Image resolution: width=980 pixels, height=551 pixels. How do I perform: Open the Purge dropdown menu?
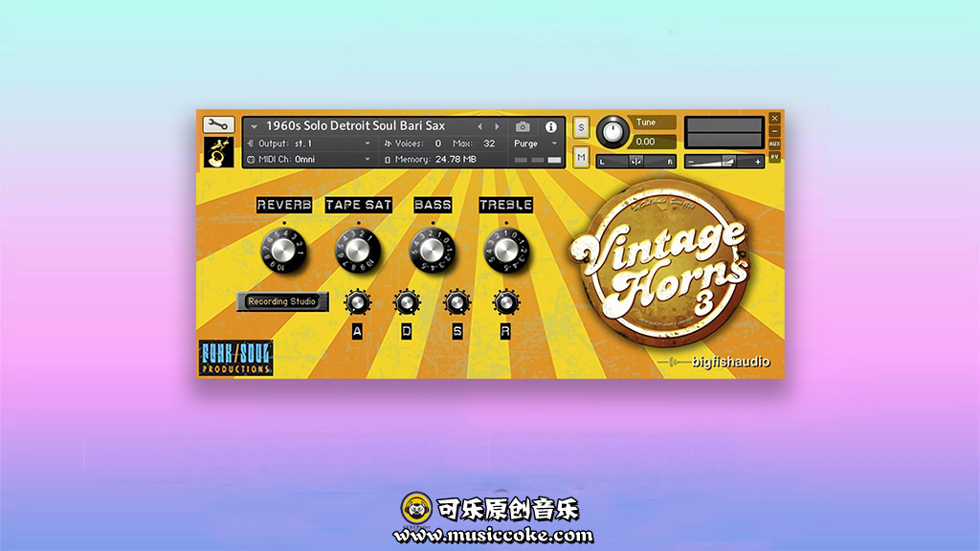534,143
